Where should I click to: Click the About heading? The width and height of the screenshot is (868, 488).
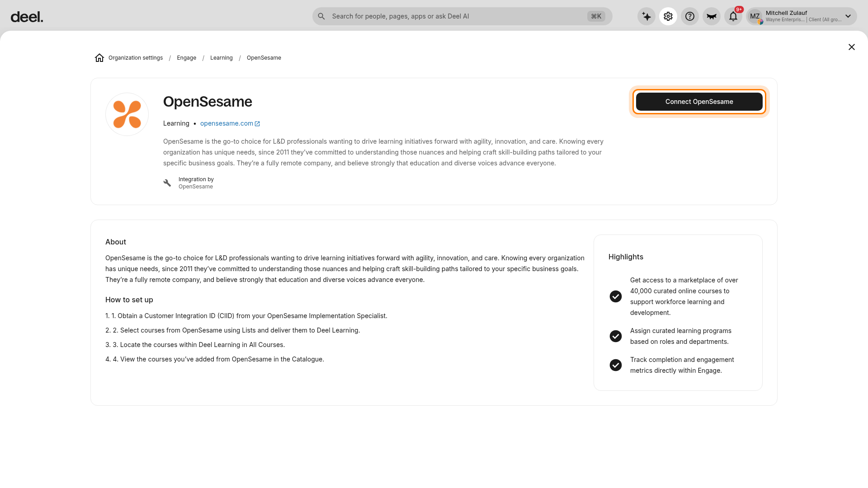click(x=116, y=242)
